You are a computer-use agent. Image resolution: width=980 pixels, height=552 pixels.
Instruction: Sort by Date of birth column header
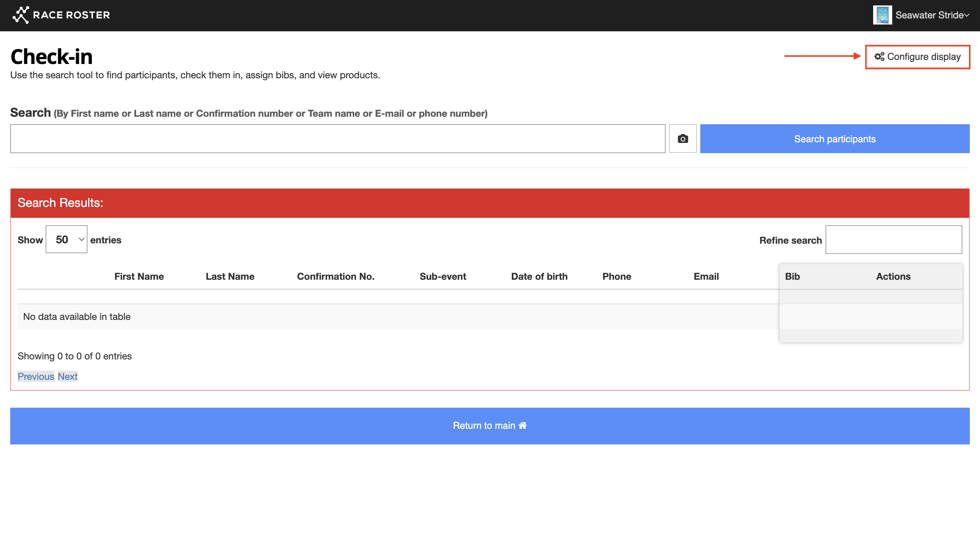tap(539, 277)
